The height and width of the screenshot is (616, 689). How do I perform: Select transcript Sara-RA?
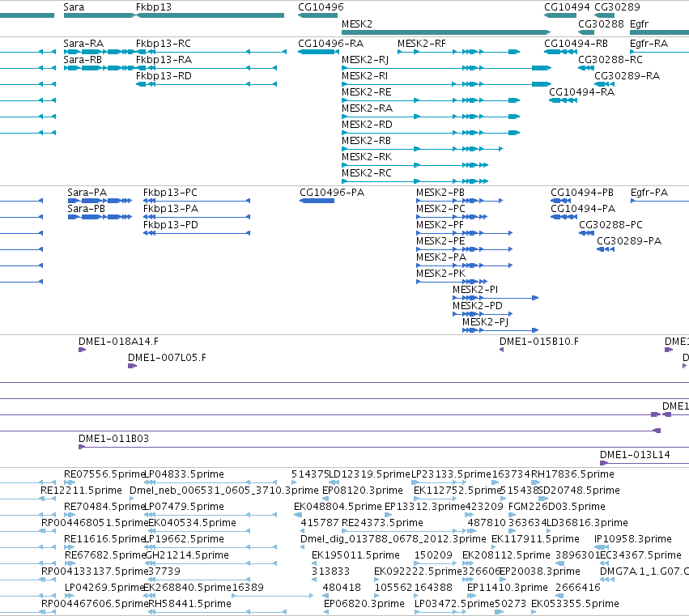83,44
